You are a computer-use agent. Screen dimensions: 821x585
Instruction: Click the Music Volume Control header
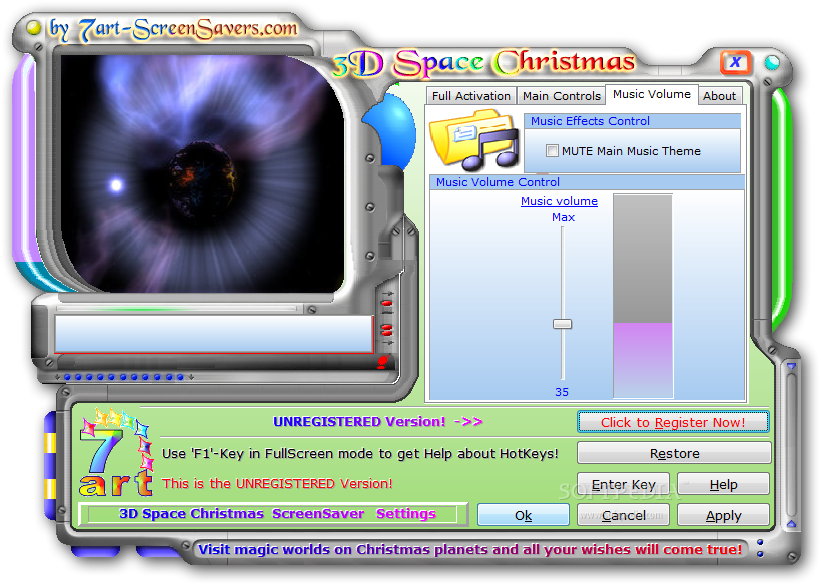587,182
